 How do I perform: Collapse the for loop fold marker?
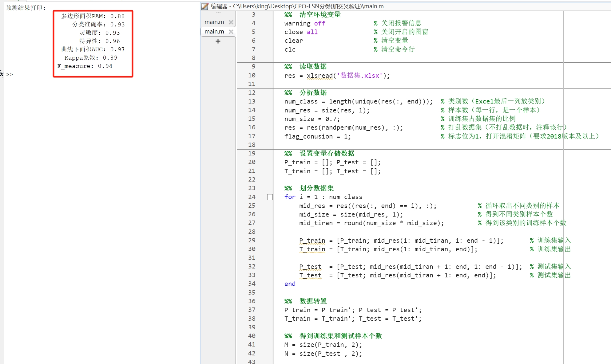pyautogui.click(x=270, y=197)
